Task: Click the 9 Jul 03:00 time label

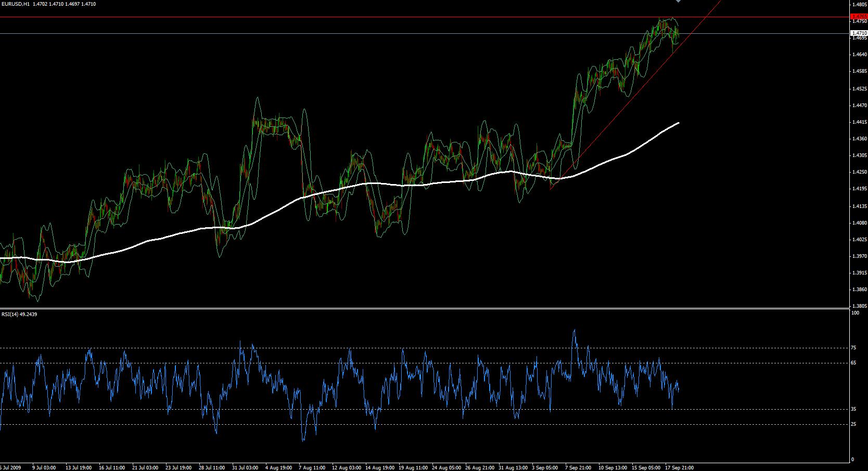Action: (44, 467)
